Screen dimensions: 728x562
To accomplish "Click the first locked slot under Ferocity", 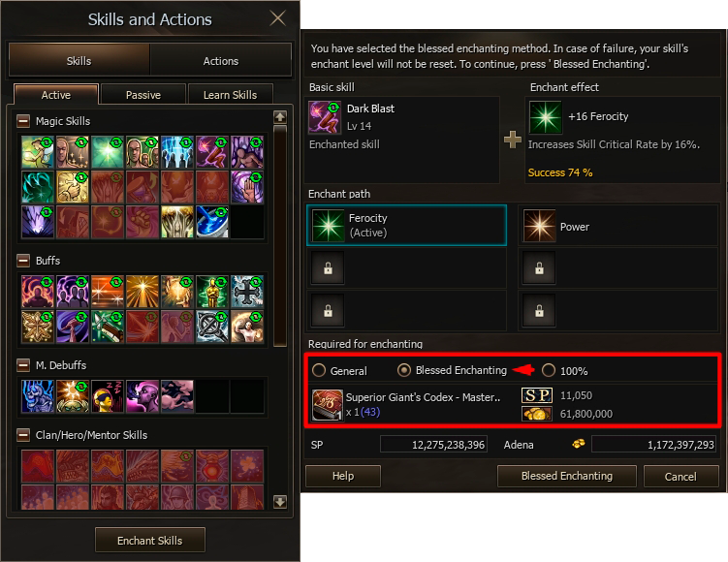I will click(x=326, y=268).
